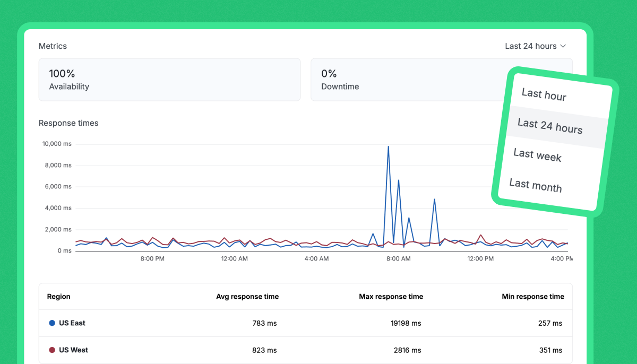
Task: Click the chevron arrow next to Last 24 hours
Action: tap(563, 46)
